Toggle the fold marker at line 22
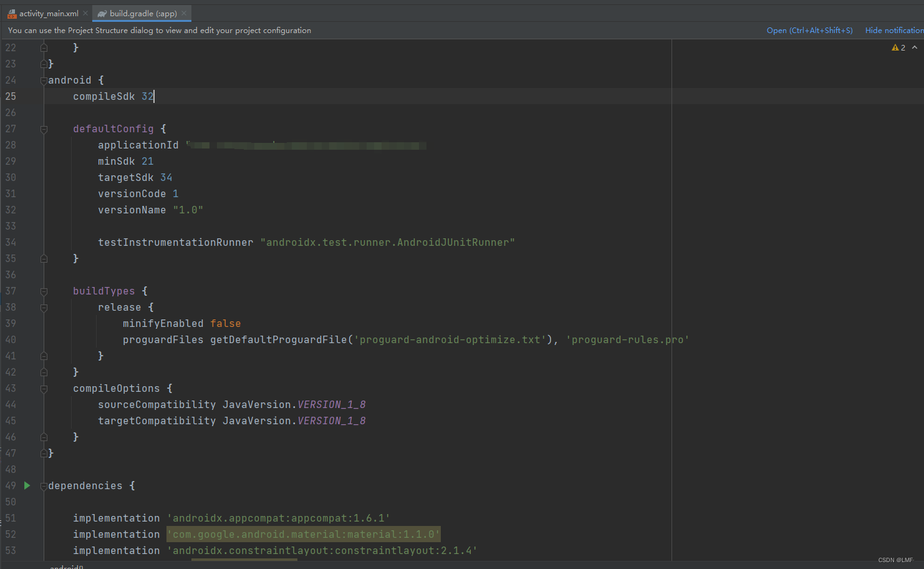Image resolution: width=924 pixels, height=569 pixels. pos(43,47)
